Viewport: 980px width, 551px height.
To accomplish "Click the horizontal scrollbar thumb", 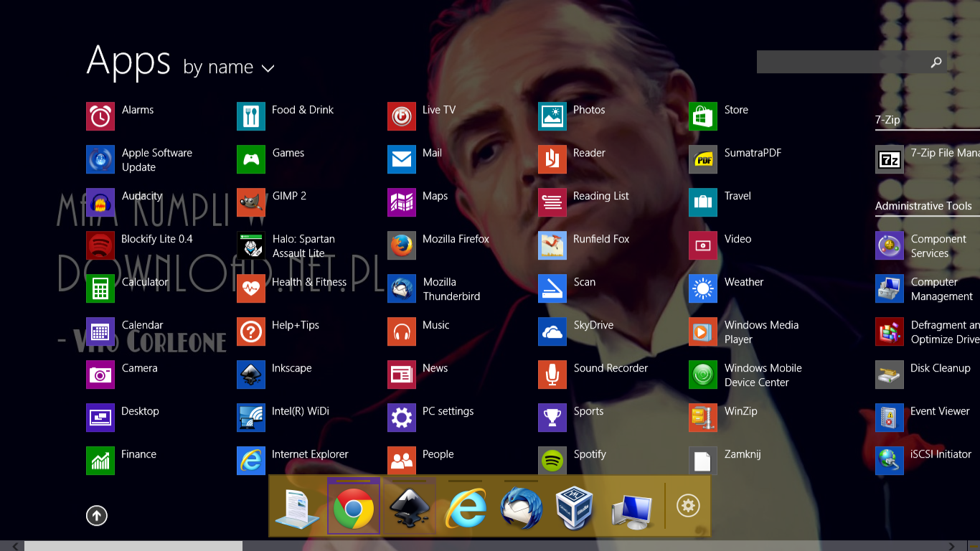I will (133, 546).
